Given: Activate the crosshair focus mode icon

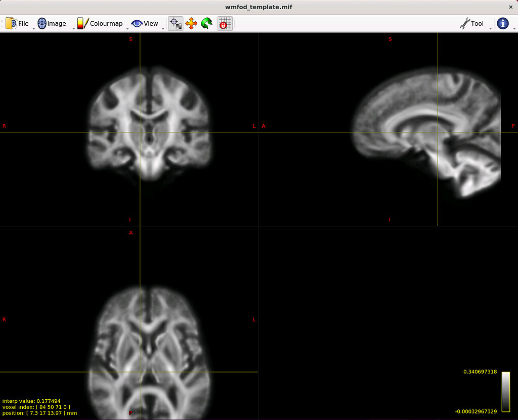Looking at the screenshot, I should tap(176, 24).
